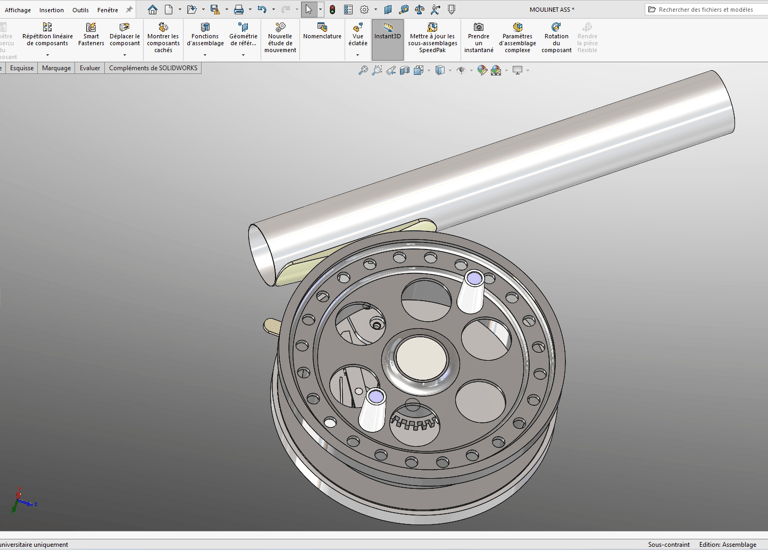
Task: Switch to the Evaluer tab
Action: [90, 68]
